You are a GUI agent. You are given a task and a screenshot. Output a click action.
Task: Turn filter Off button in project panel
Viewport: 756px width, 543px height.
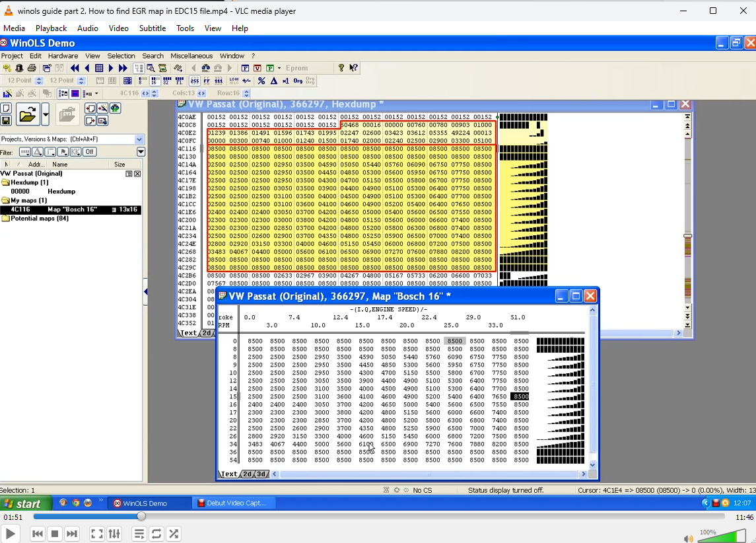point(89,152)
